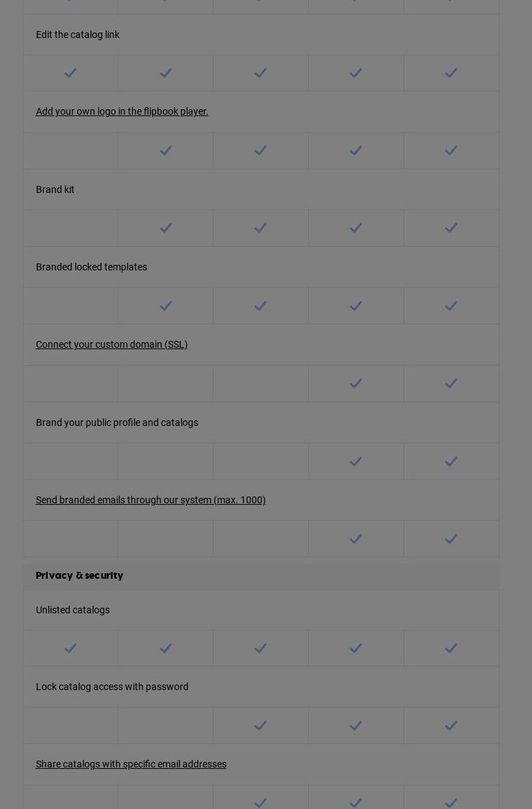This screenshot has width=532, height=809.
Task: Click last checkmark in Unlisted catalogs row
Action: [x=451, y=649]
